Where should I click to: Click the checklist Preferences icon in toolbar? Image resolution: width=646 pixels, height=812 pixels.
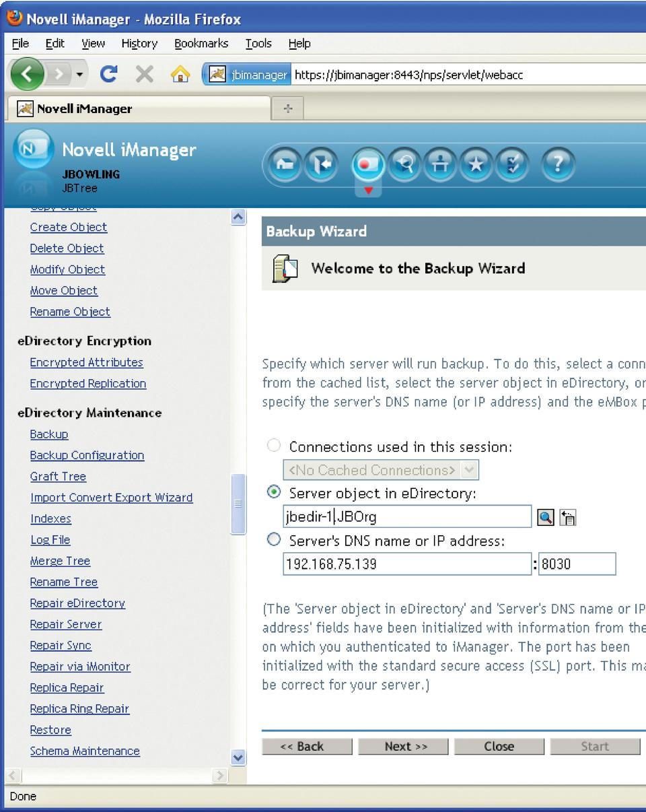(513, 165)
